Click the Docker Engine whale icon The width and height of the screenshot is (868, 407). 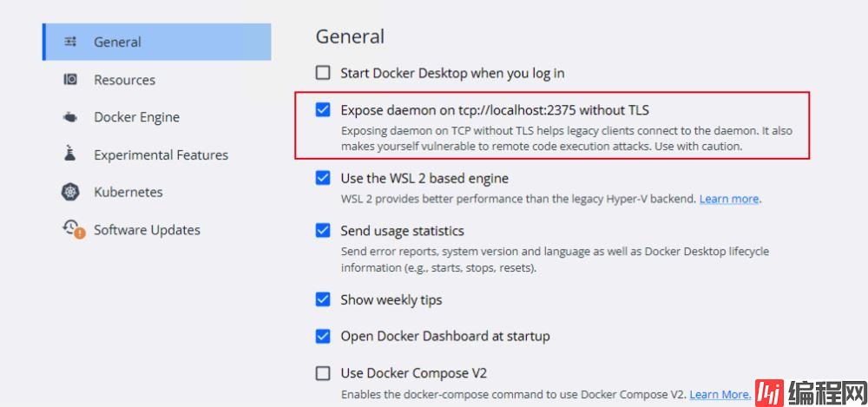point(71,117)
